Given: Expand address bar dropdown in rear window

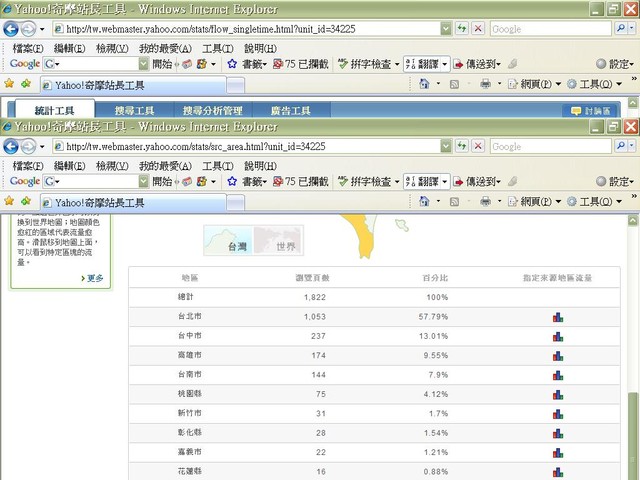Looking at the screenshot, I should (446, 29).
